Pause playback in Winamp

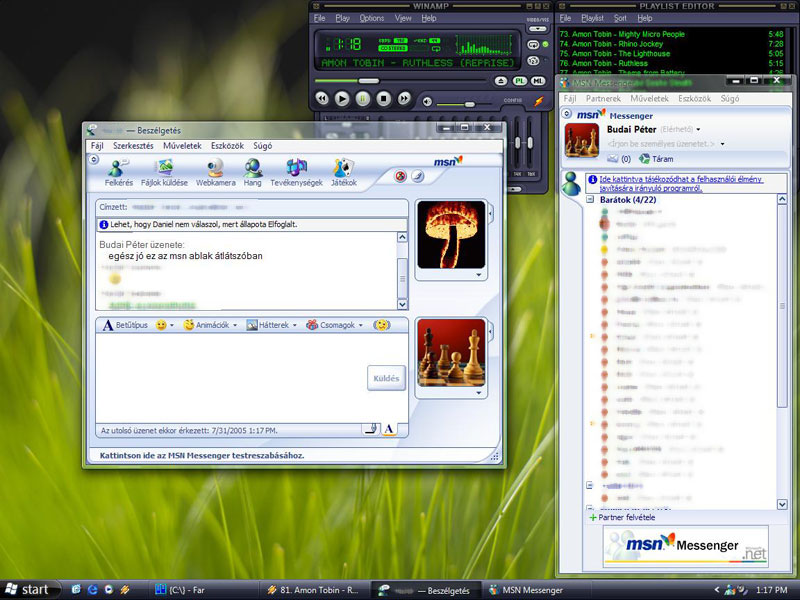click(x=363, y=98)
